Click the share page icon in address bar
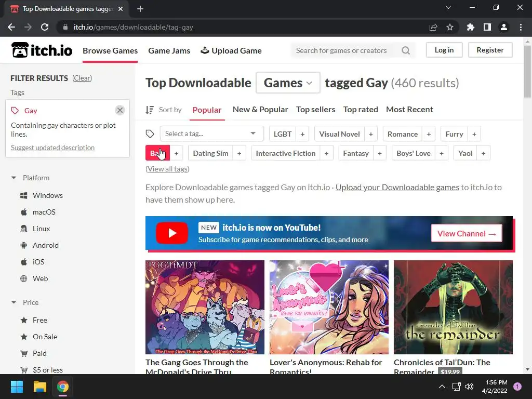532x399 pixels. click(x=433, y=27)
